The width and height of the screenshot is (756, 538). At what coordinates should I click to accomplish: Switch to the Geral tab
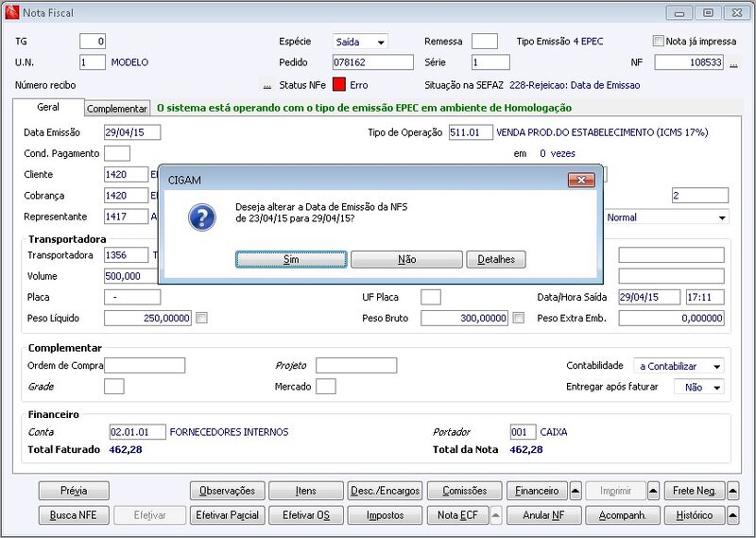point(48,107)
